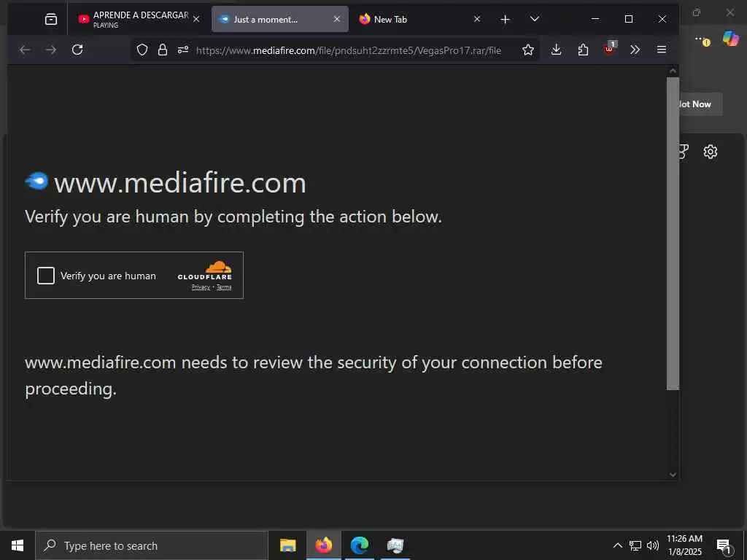Open new tab with plus button
The image size is (747, 560).
pos(505,19)
